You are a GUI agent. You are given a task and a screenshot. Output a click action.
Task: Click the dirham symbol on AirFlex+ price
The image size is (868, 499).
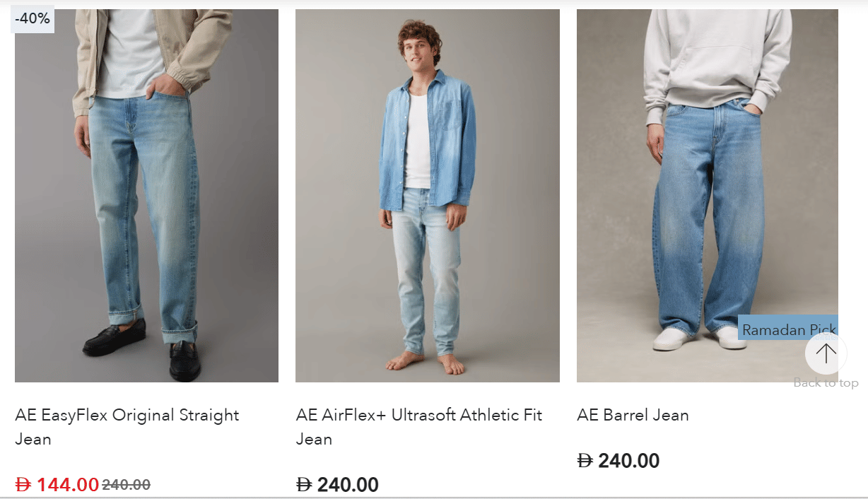coord(304,485)
